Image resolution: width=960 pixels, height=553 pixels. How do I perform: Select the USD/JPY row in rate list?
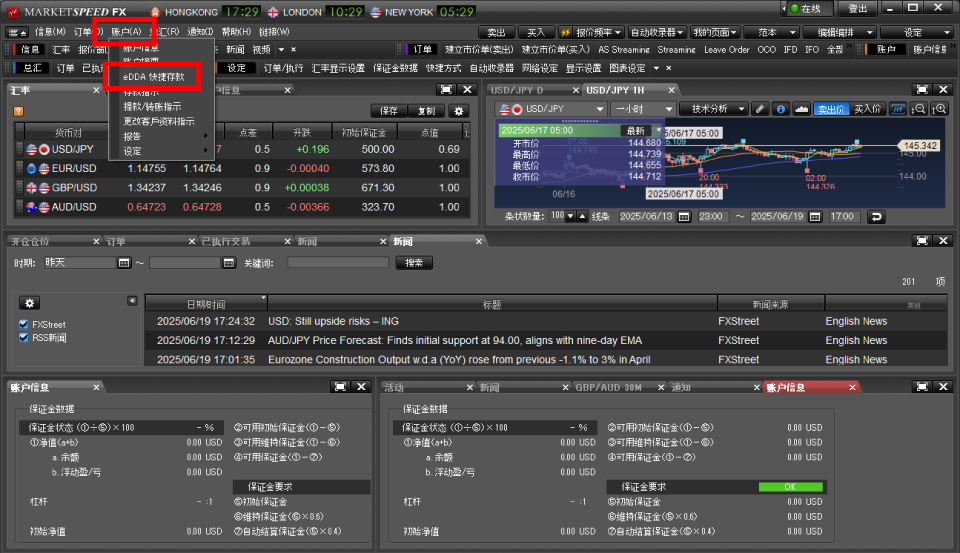tap(242, 149)
